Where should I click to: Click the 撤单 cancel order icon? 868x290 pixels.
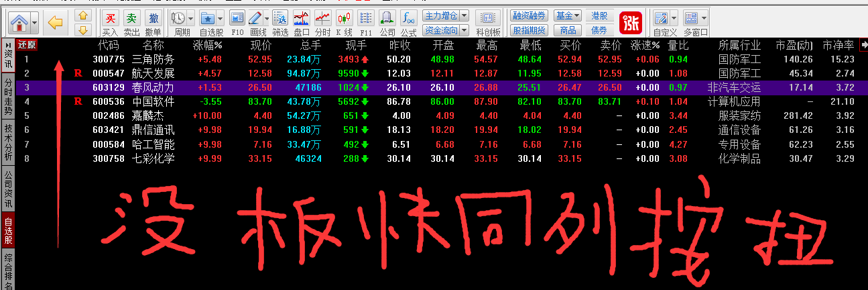(153, 18)
